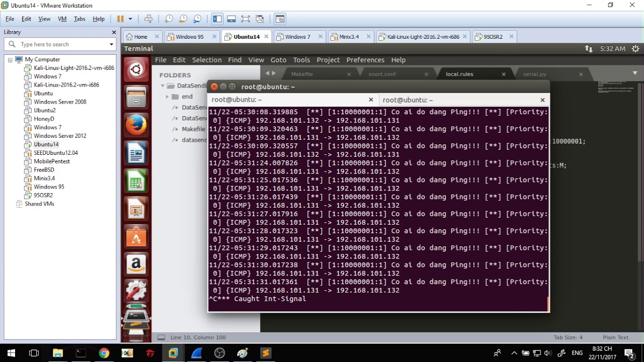Viewport: 644px width, 362px height.
Task: Open Files manager in the Ubuntu launcher
Action: (136, 97)
